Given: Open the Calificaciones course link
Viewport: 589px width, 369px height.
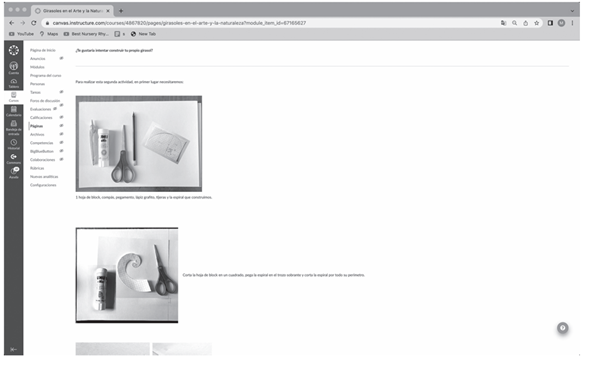Looking at the screenshot, I should point(41,118).
